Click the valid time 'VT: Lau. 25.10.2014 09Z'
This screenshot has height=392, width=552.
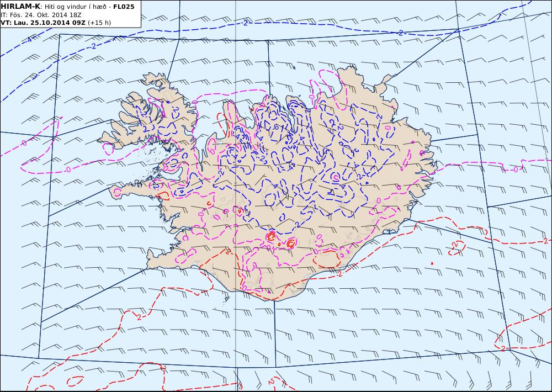43,23
